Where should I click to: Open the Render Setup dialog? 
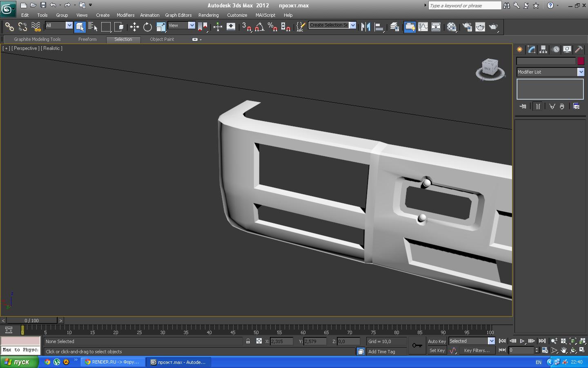coord(467,27)
